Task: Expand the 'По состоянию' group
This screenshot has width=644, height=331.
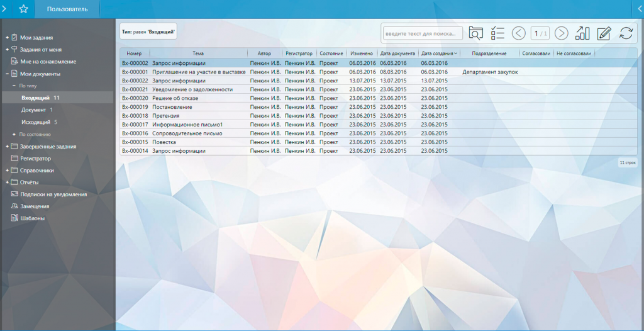Action: pyautogui.click(x=14, y=134)
